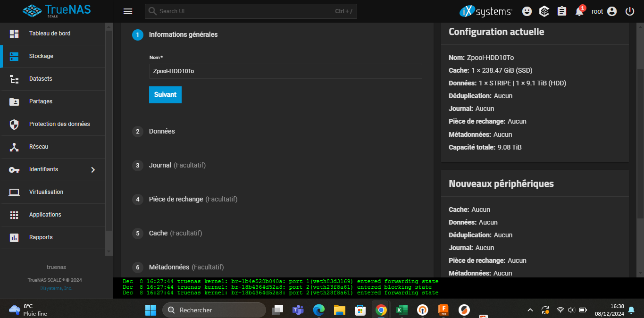Expand step 5 Cache (Facultatif)
The height and width of the screenshot is (318, 644).
167,233
